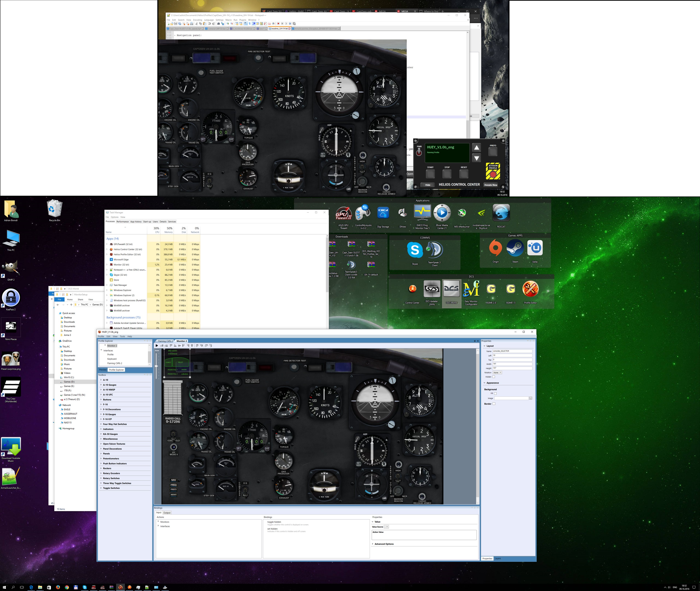Open the Recycle Bin on desktop

(x=55, y=210)
